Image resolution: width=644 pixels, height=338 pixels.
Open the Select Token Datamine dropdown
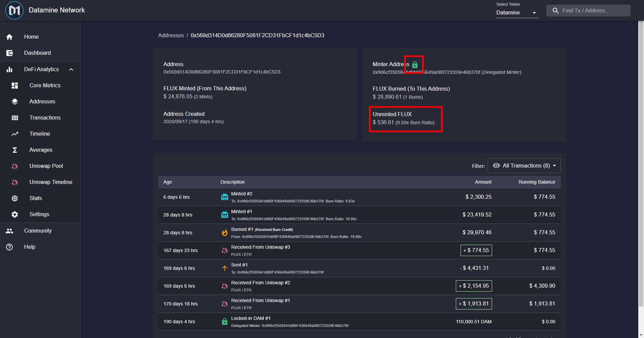point(517,13)
